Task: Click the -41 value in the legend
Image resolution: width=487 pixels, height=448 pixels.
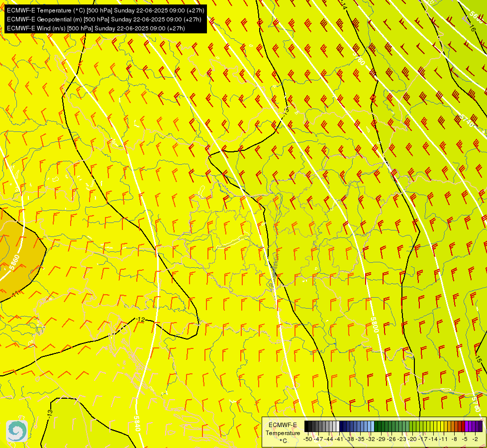Action: click(x=339, y=439)
